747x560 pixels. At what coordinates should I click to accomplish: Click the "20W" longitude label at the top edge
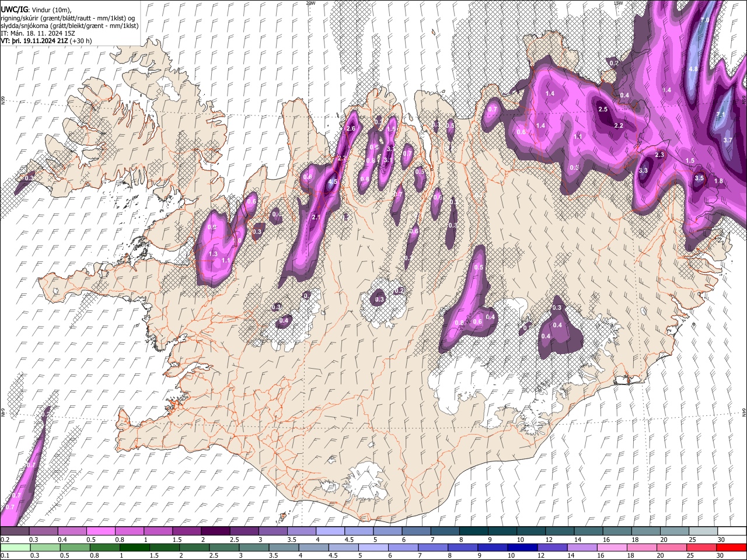click(x=310, y=3)
